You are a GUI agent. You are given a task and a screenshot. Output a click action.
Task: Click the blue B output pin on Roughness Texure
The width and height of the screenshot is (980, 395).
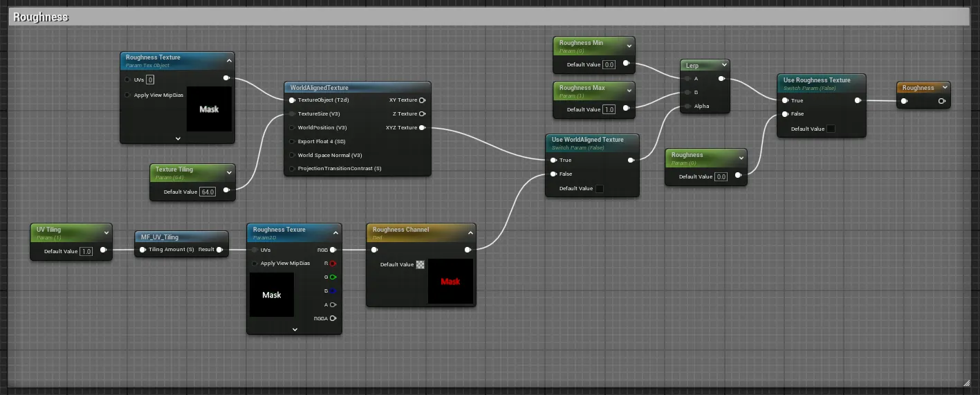(333, 291)
